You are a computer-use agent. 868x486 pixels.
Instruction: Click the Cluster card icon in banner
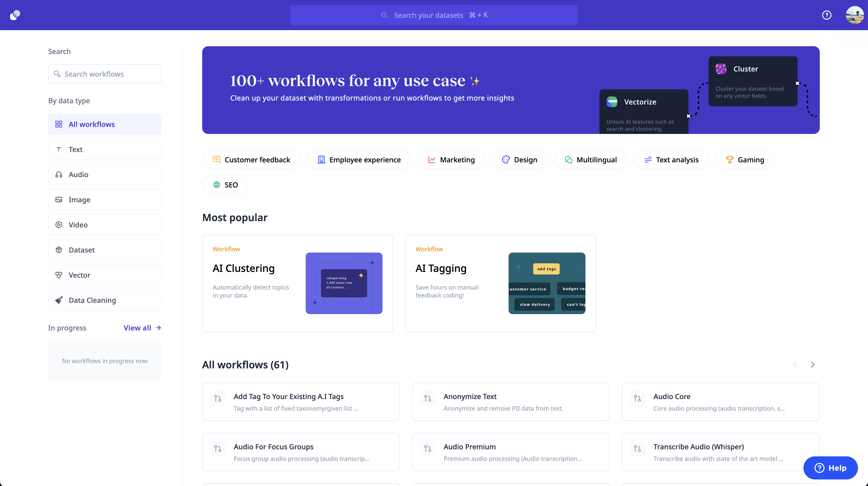pos(721,69)
